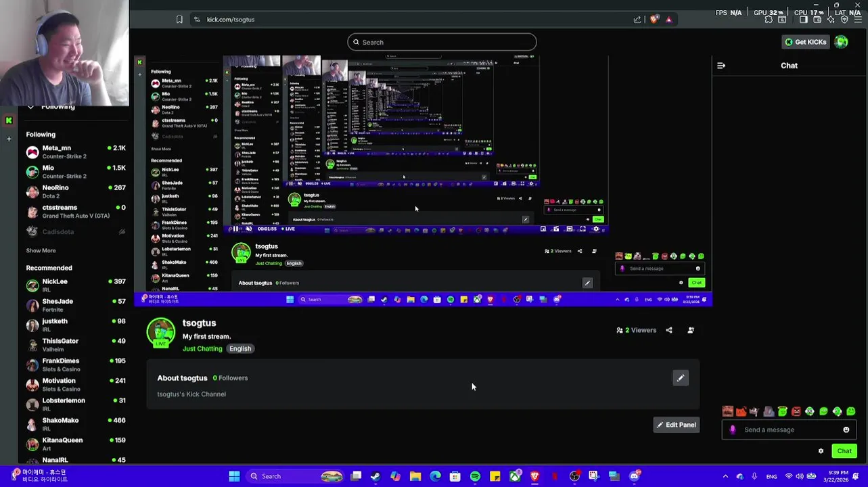Open Steam from the taskbar

point(375,476)
